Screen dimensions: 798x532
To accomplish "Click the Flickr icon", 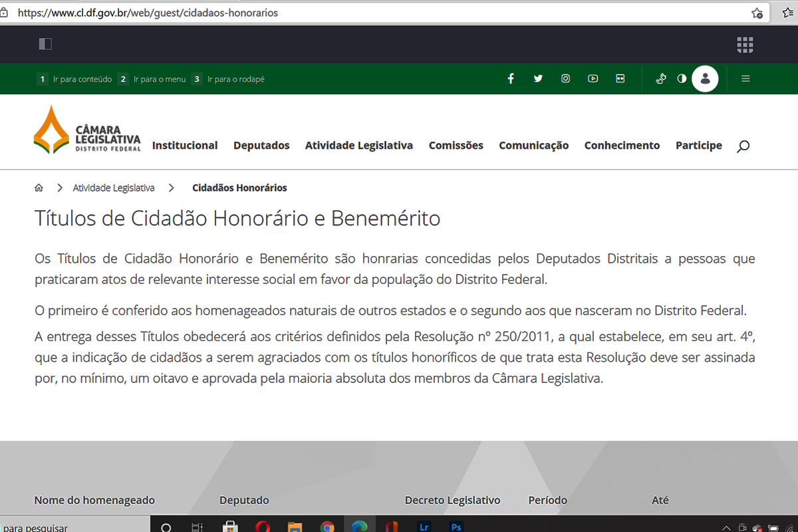I will pos(620,78).
